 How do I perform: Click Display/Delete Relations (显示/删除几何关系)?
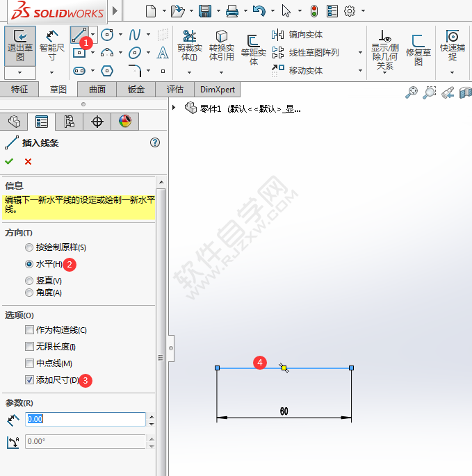point(385,50)
